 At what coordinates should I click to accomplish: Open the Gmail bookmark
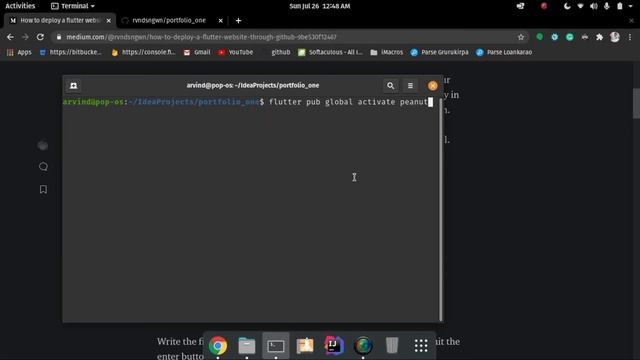197,52
